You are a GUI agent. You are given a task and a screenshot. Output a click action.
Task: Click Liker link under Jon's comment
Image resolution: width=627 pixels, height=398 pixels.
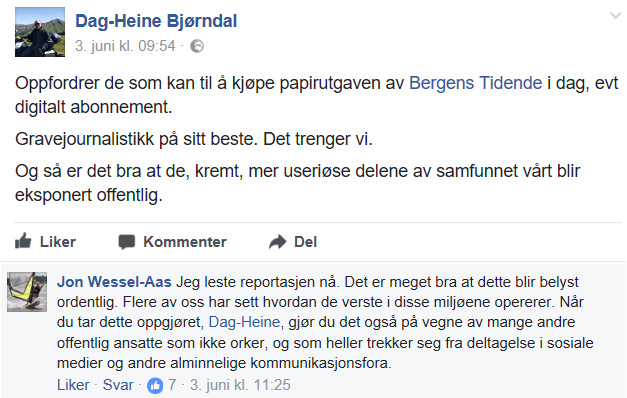point(73,385)
